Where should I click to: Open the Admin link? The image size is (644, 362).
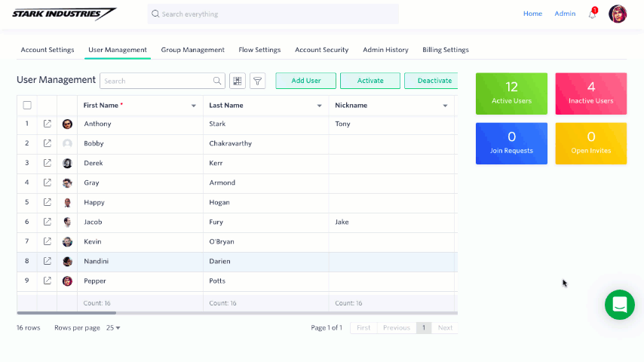pyautogui.click(x=565, y=14)
